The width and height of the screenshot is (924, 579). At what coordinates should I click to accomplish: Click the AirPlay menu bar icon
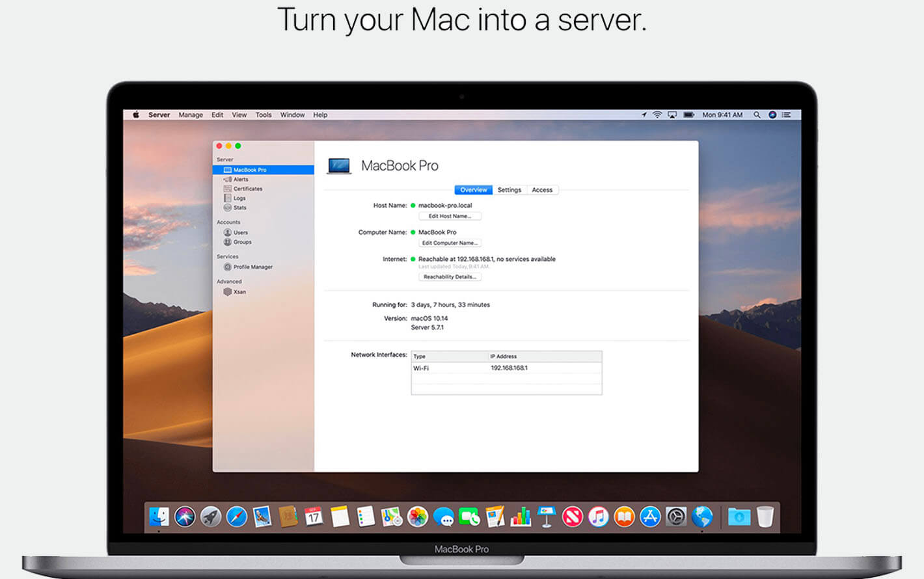click(672, 114)
